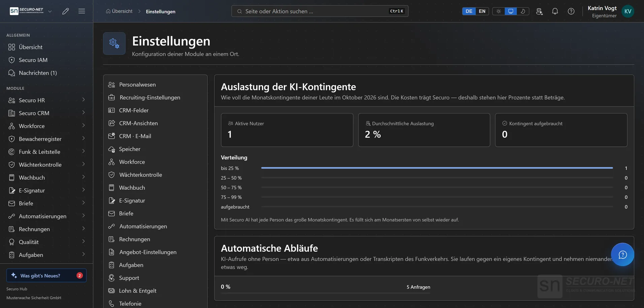Click the Lohn & Entgelt money icon

pos(111,290)
